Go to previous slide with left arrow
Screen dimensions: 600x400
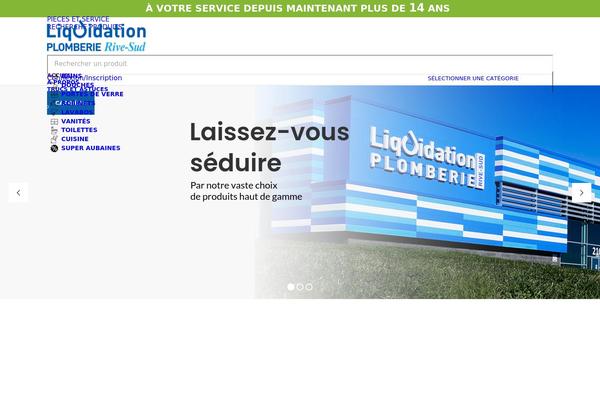[18, 193]
